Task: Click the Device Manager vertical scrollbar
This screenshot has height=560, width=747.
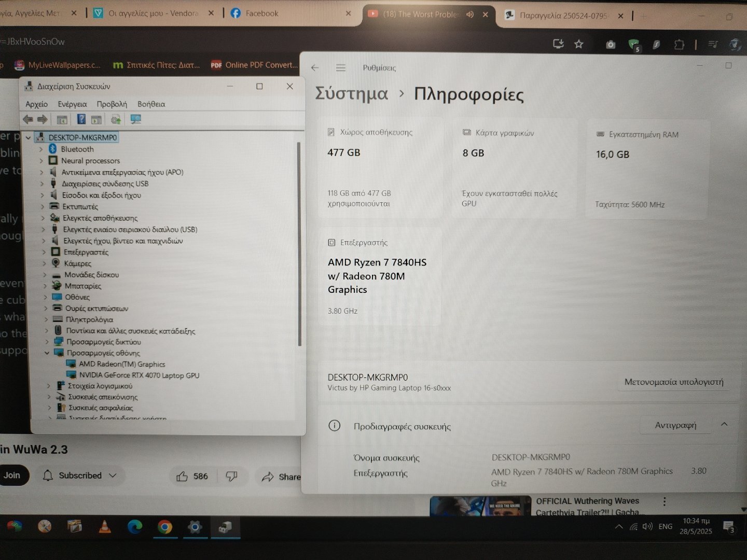Action: click(x=299, y=244)
